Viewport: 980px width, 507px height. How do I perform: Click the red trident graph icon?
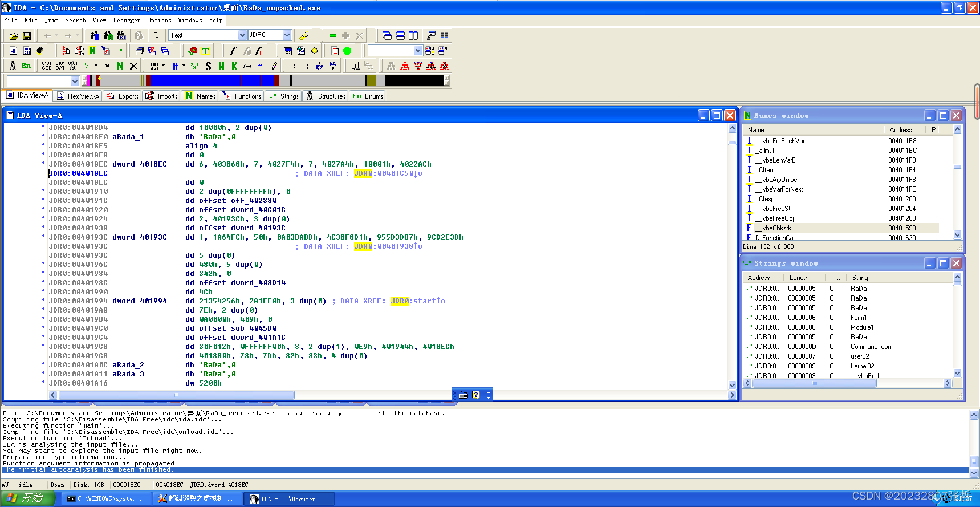click(x=418, y=66)
